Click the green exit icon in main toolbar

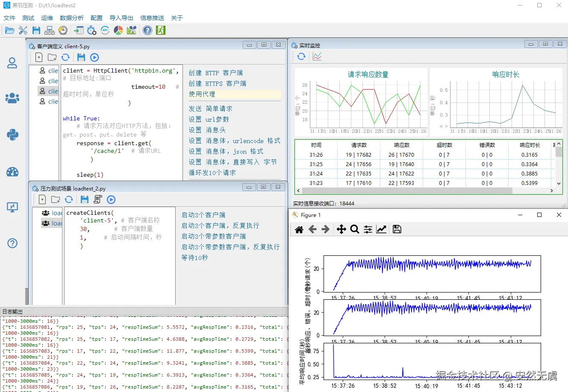(161, 30)
